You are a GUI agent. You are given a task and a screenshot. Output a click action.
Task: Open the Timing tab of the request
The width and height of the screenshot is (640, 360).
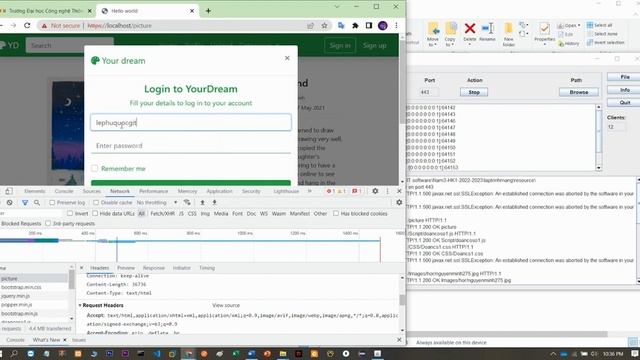coord(207,268)
